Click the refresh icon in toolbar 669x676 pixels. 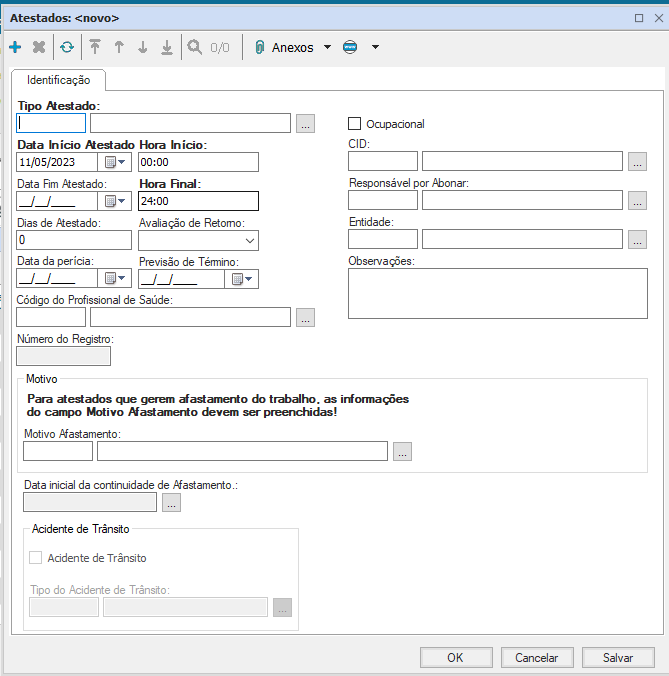[67, 47]
